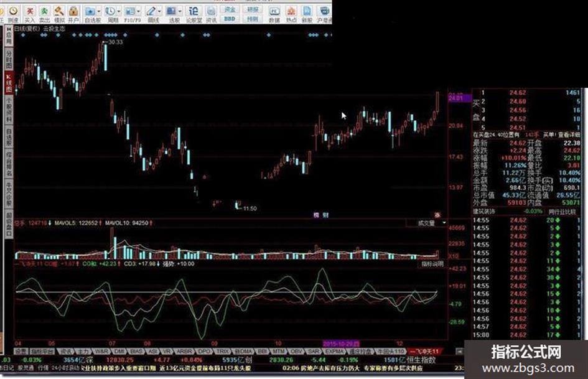Click the 24小时滚动 news ticker label
Viewport: 588px width, 379px height.
pyautogui.click(x=65, y=368)
